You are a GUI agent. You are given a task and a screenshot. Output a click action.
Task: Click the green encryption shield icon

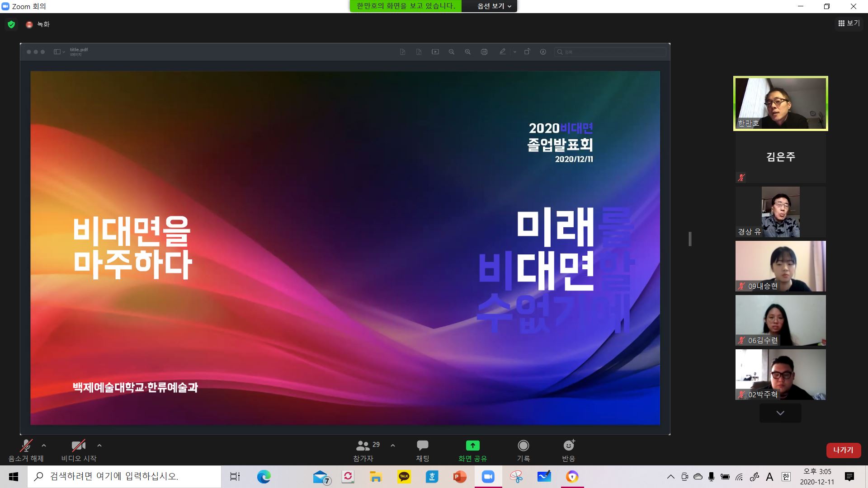coord(11,24)
